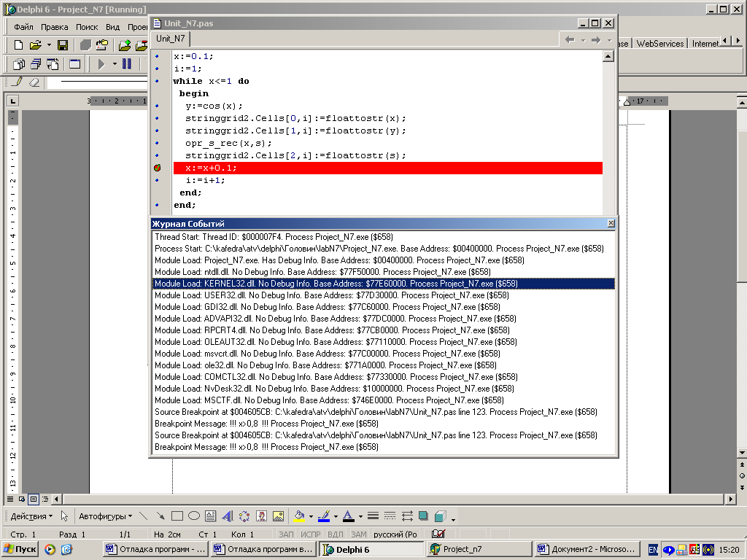Switch to Project_n7 taskbar button
747x560 pixels.
pos(479,549)
